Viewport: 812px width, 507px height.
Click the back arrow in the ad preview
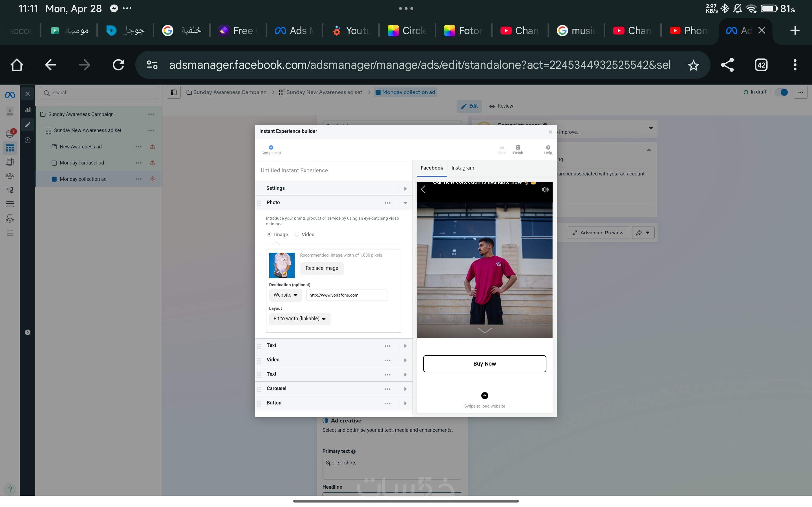(423, 190)
